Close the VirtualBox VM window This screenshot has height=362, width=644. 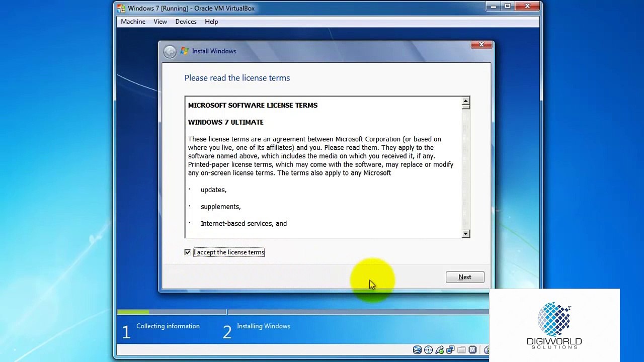(x=527, y=7)
